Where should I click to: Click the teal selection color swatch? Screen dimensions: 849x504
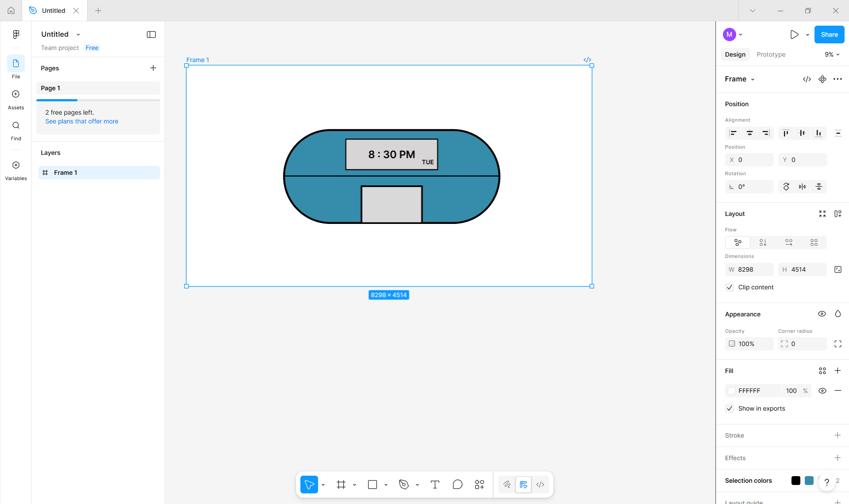809,481
